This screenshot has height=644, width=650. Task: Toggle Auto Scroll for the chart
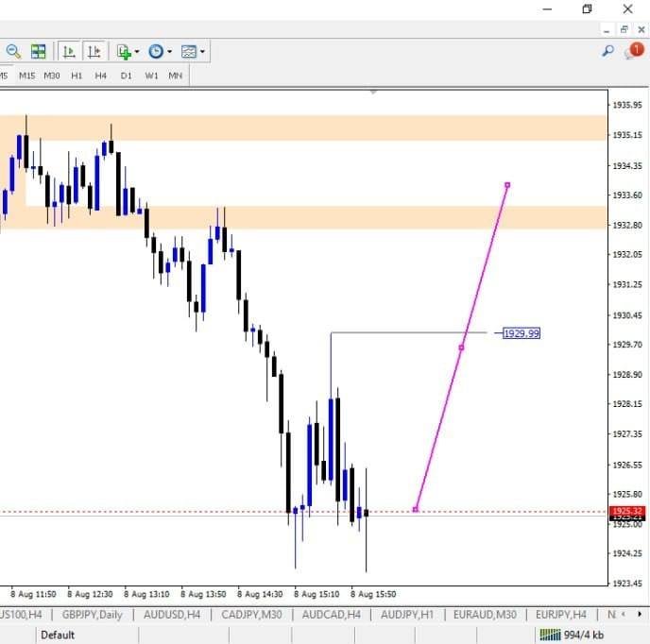[69, 51]
